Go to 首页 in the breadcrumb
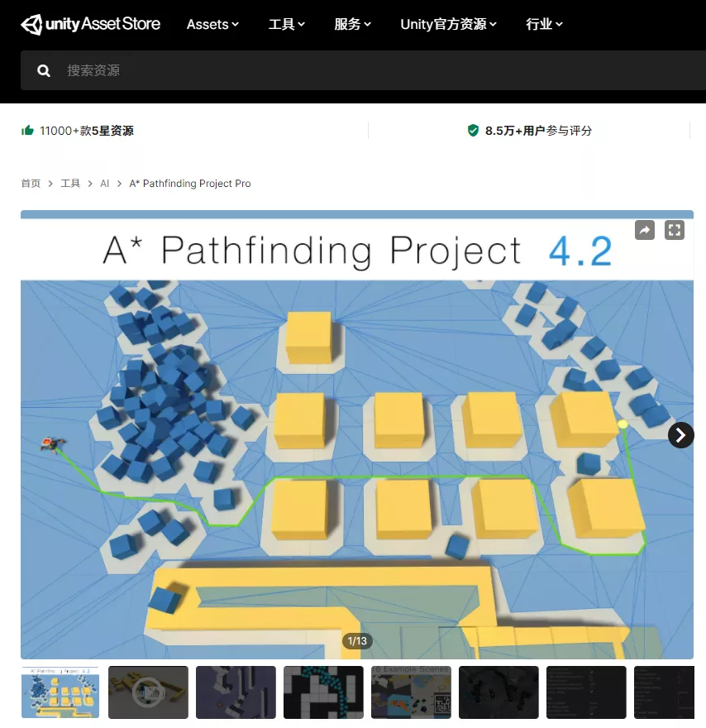The width and height of the screenshot is (706, 728). [31, 184]
